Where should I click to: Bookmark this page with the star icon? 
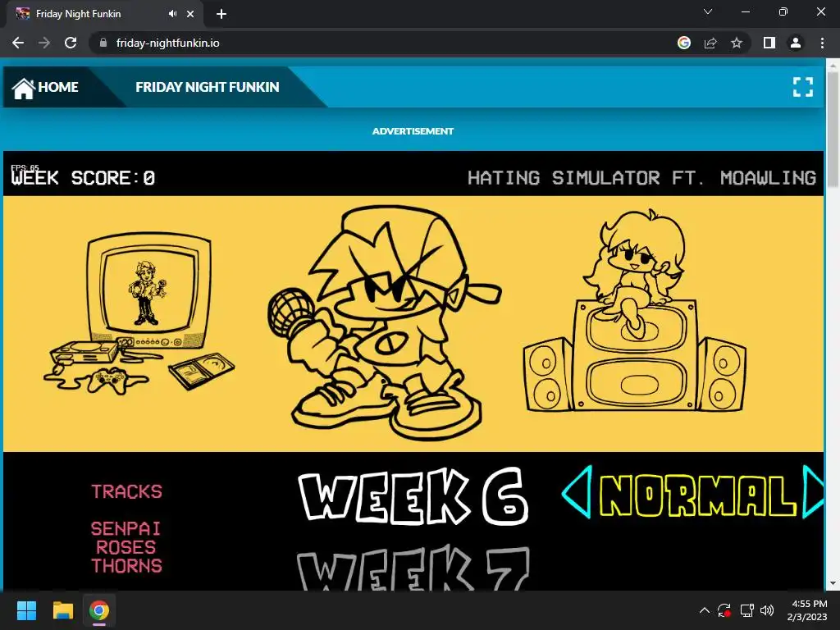(737, 43)
